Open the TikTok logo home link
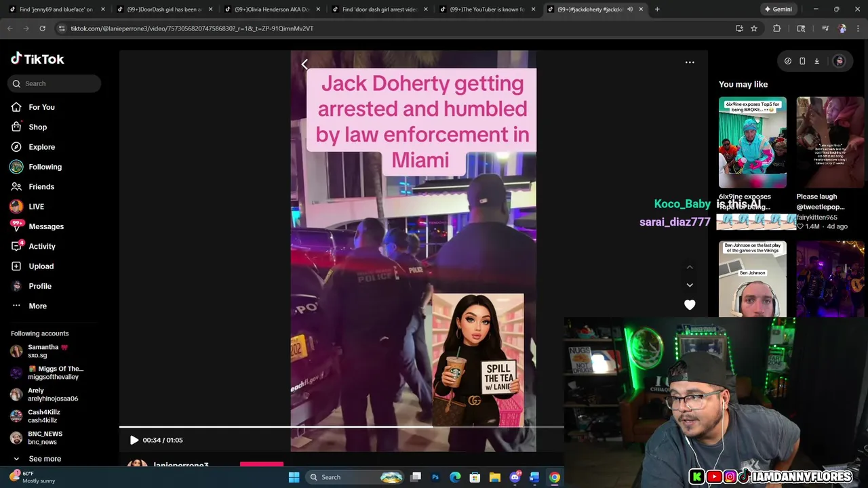The width and height of the screenshot is (868, 488). point(37,59)
